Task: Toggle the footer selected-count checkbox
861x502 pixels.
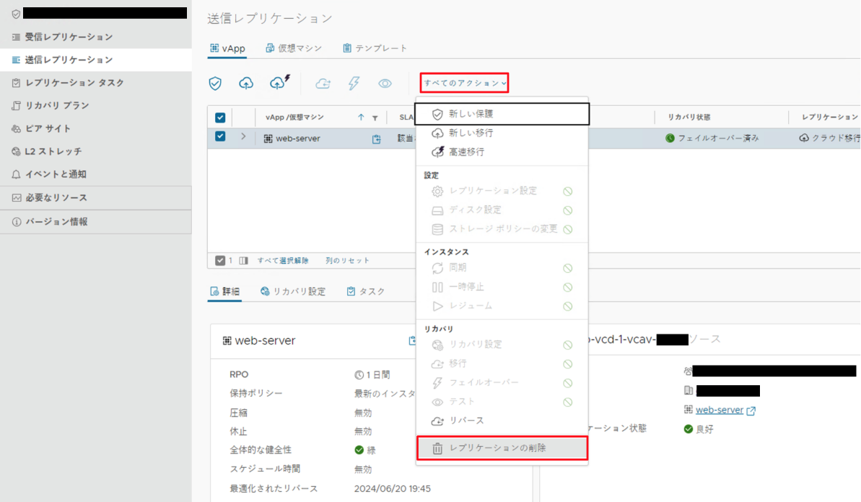Action: pos(220,260)
